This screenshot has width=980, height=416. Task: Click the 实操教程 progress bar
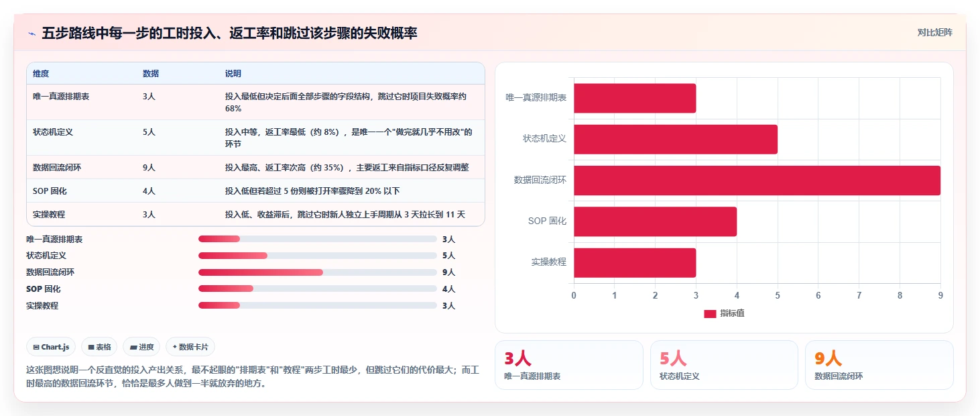pos(317,306)
